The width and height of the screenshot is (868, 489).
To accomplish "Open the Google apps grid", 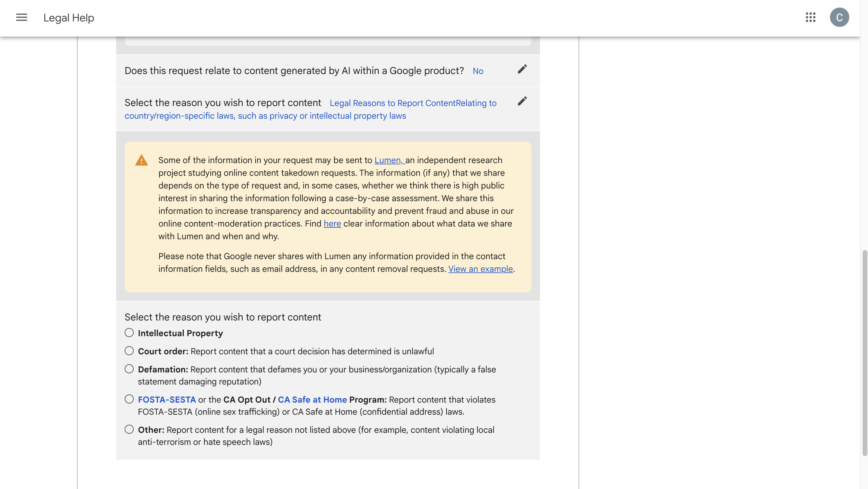I will click(810, 17).
